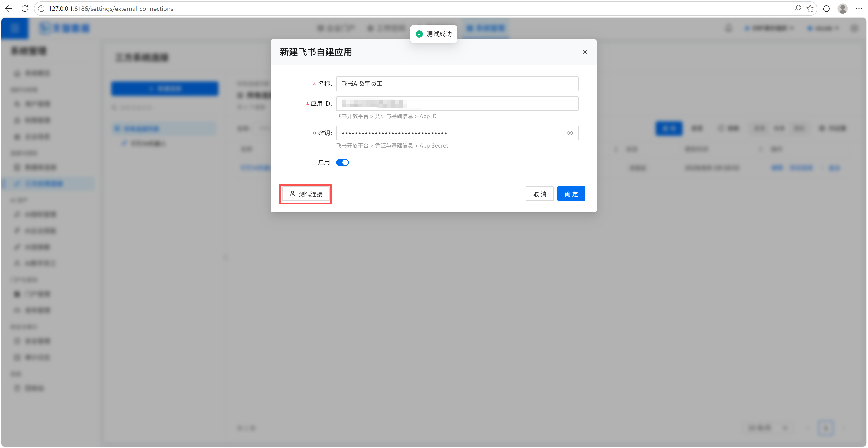Image resolution: width=868 pixels, height=448 pixels.
Task: Confirm with the 确定 button
Action: tap(571, 194)
